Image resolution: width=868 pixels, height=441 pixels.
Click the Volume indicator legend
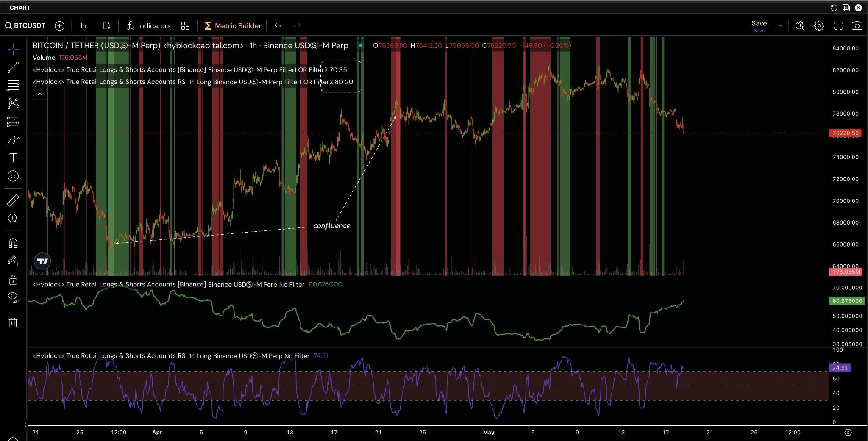click(x=60, y=58)
